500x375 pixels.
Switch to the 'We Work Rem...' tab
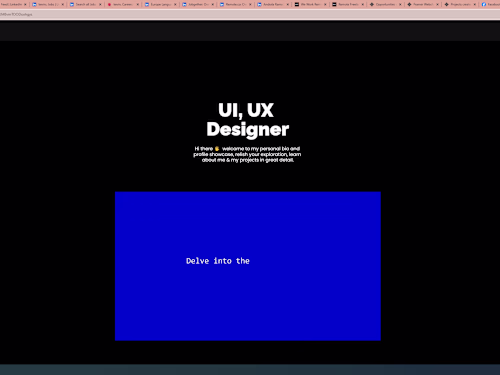click(x=310, y=4)
